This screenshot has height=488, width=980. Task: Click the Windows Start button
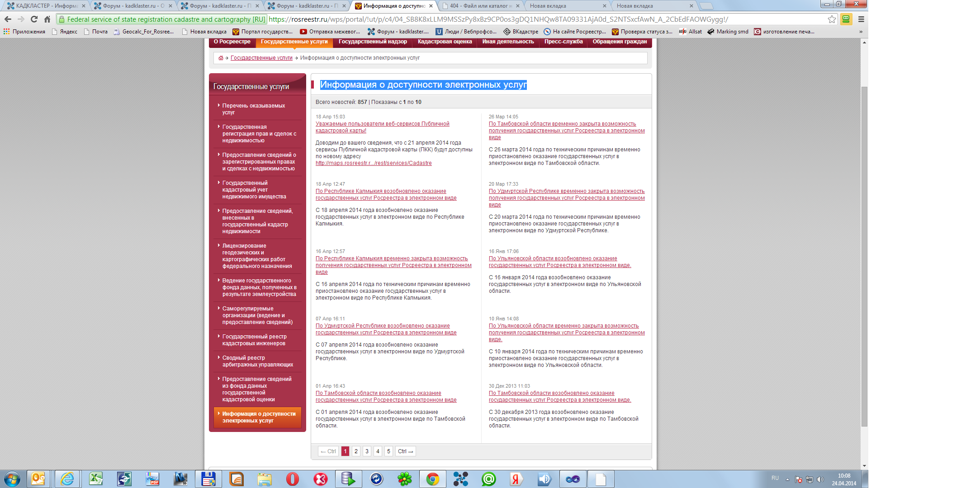(x=12, y=479)
